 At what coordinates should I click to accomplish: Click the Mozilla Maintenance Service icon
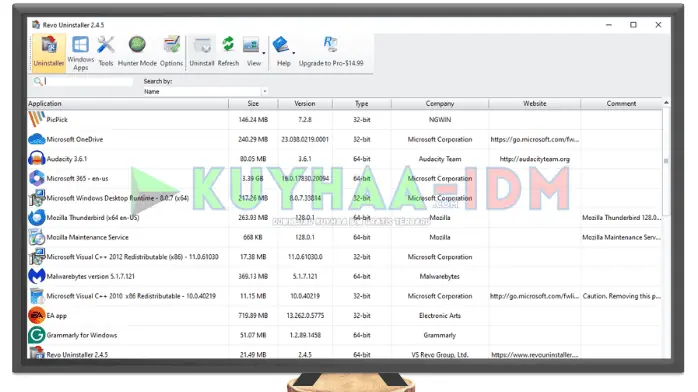coord(37,237)
